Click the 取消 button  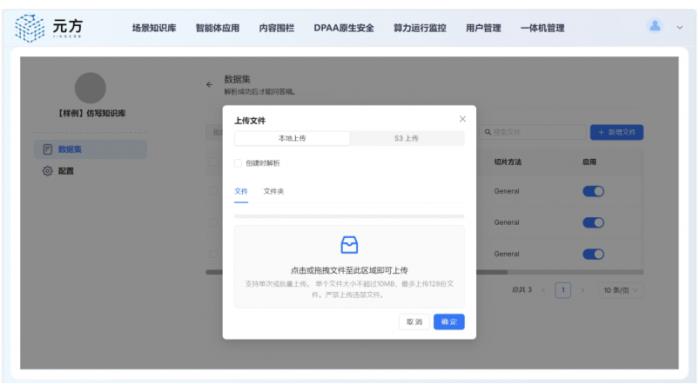click(x=414, y=322)
